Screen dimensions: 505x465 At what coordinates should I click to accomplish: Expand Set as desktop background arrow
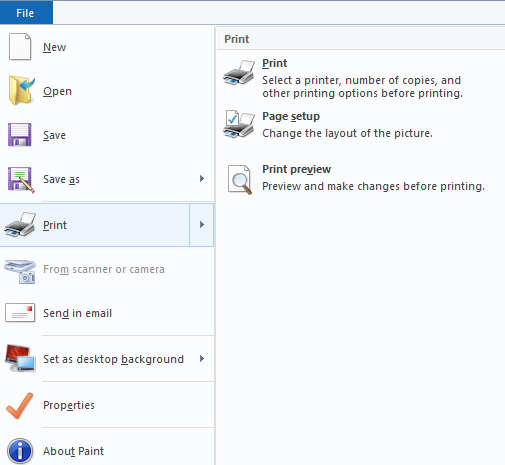(x=202, y=359)
